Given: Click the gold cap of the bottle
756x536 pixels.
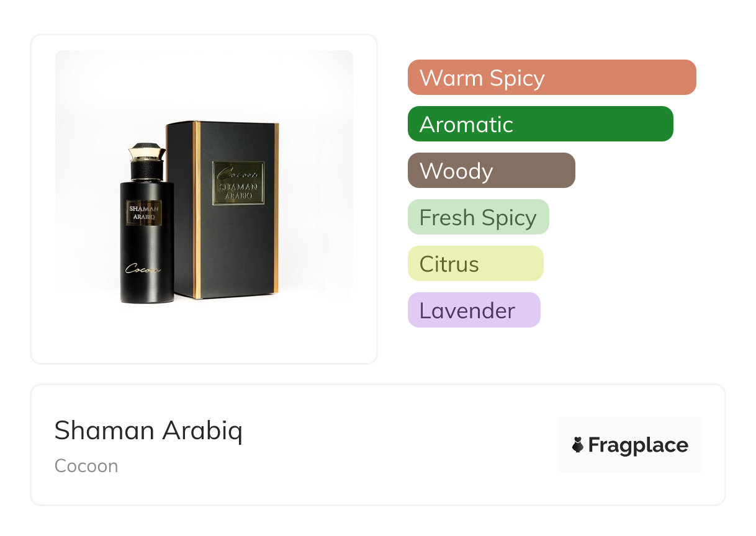Looking at the screenshot, I should pyautogui.click(x=147, y=151).
